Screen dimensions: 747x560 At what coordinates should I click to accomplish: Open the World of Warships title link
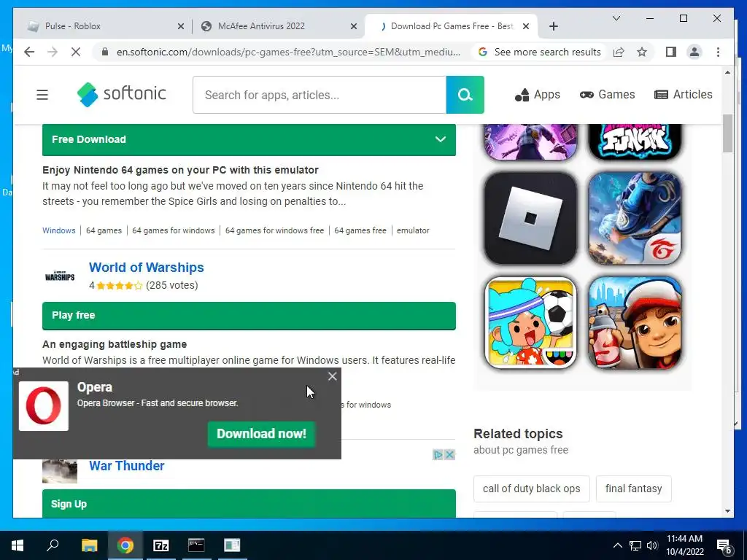coord(146,268)
